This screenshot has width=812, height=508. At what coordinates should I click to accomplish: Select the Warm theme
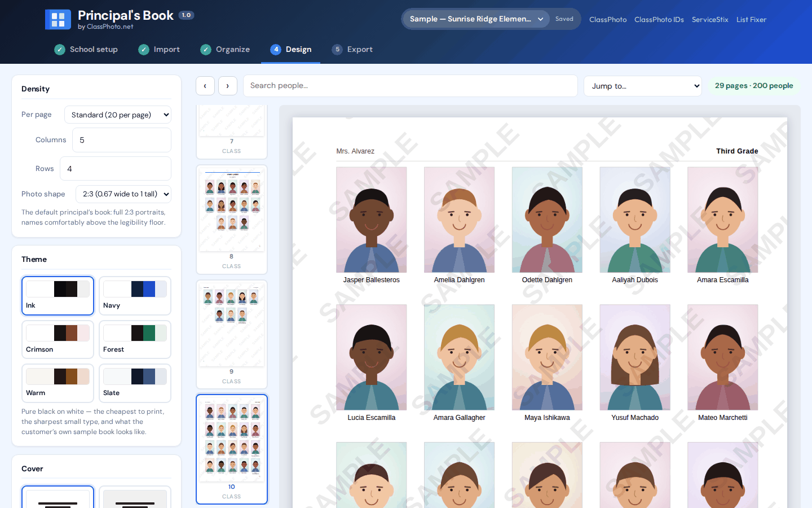(x=58, y=383)
